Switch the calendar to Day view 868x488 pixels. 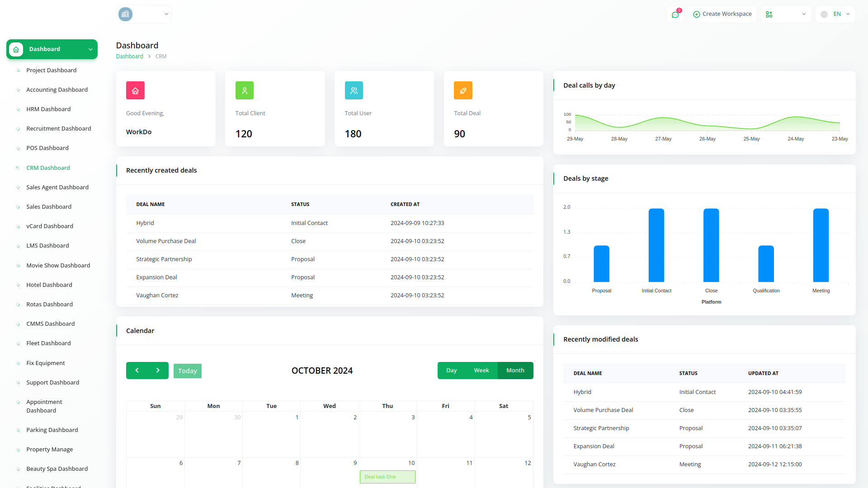[451, 370]
